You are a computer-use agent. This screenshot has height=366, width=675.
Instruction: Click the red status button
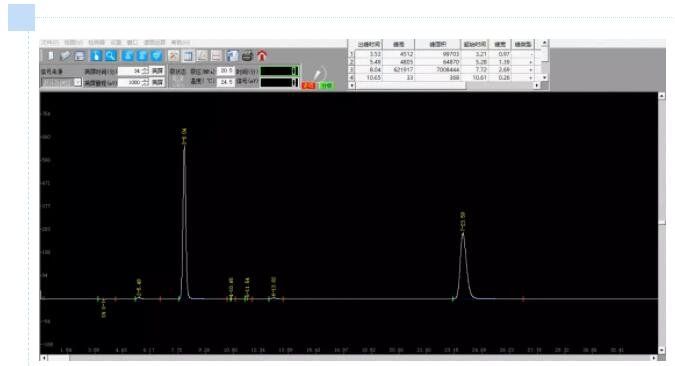point(308,85)
